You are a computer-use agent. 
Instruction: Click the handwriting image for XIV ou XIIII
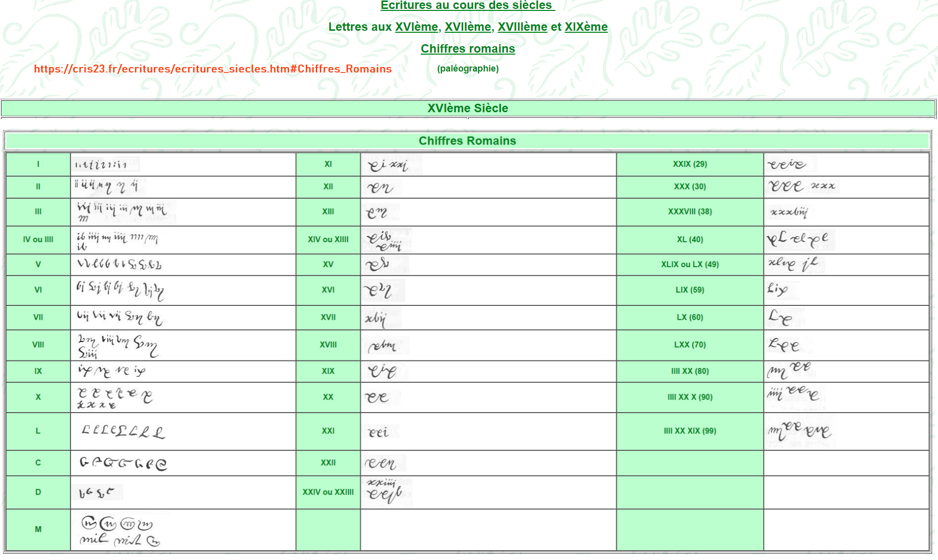[386, 240]
